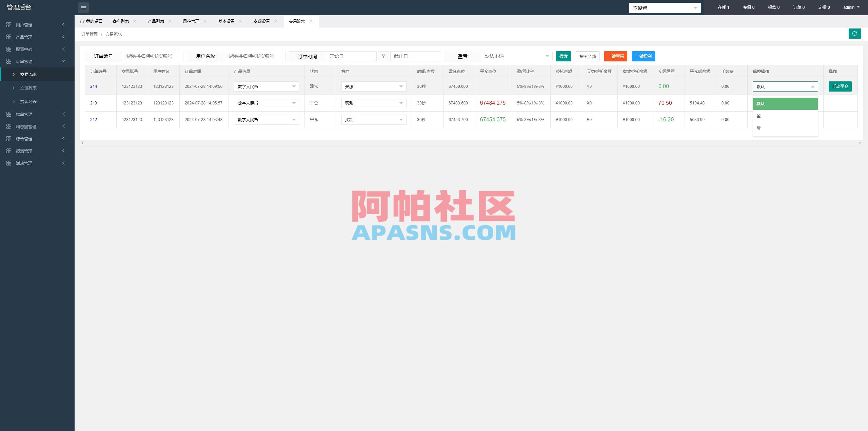Switch to the 客户列表 tab
Viewport: 868px width, 431px height.
click(121, 21)
